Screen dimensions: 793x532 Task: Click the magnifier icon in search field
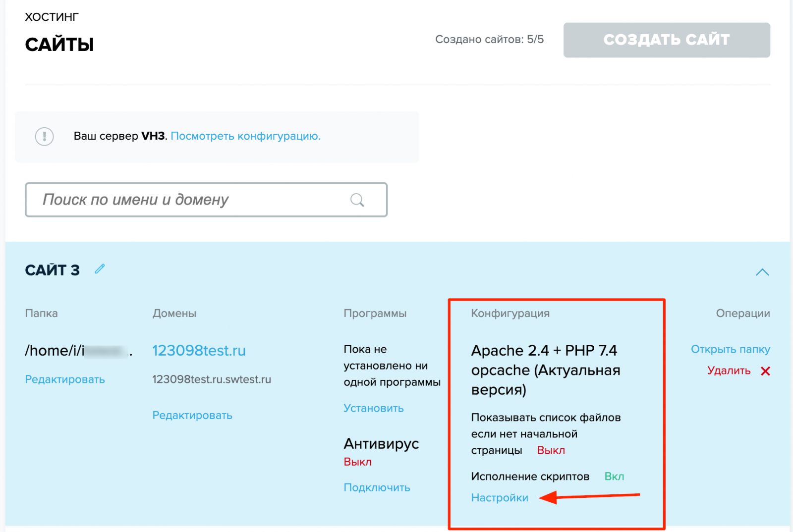pos(357,200)
